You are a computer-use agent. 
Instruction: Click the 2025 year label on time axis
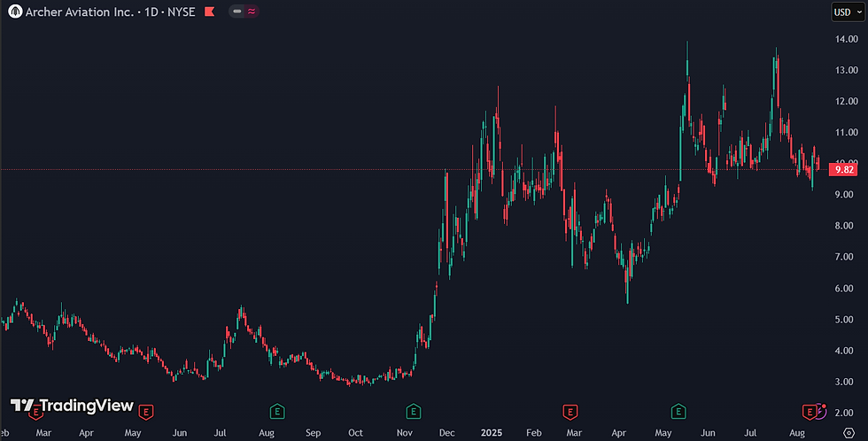[491, 433]
